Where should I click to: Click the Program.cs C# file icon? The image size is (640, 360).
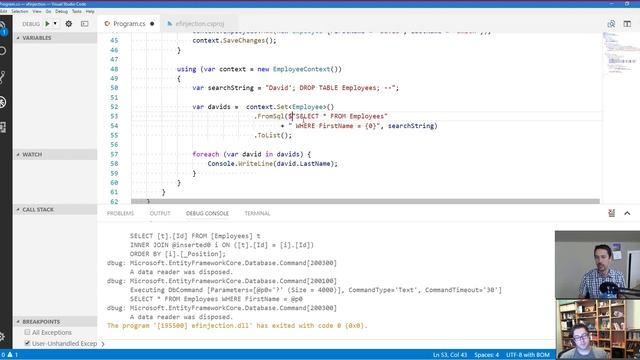(x=107, y=24)
